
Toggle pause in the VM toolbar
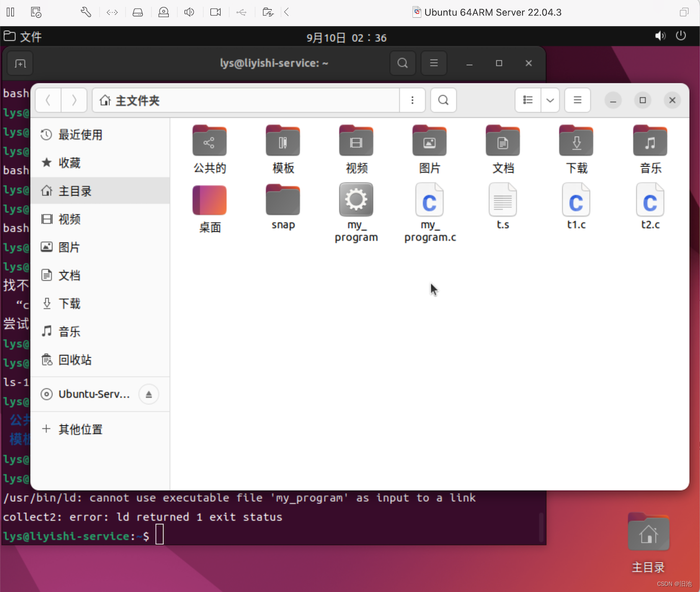click(10, 12)
